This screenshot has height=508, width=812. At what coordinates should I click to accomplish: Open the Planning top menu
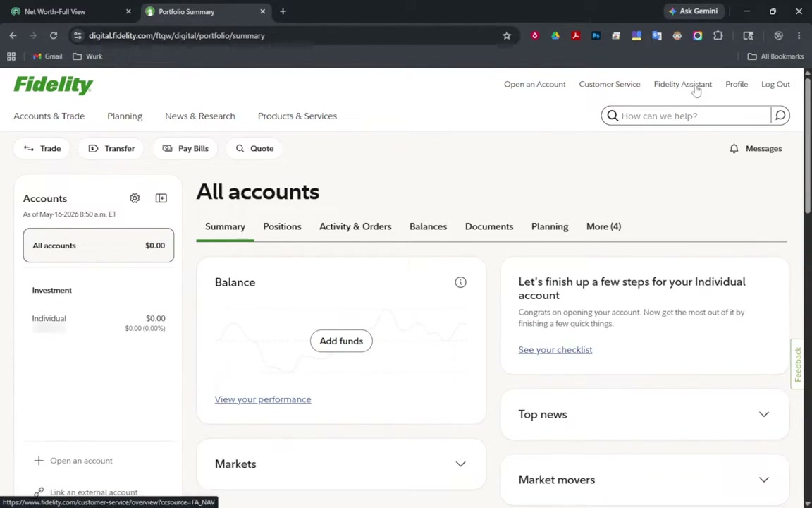click(x=125, y=116)
